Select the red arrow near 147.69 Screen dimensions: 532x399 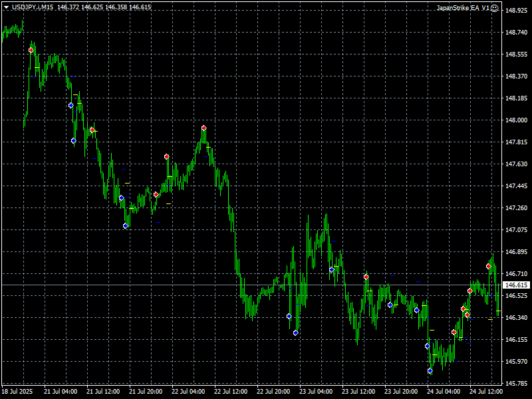tap(167, 156)
